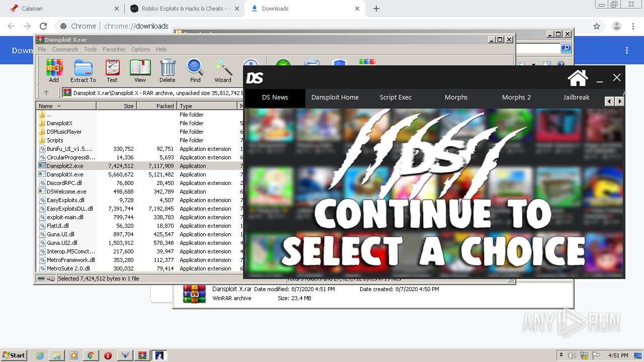Open the media player taskbar icon

(x=74, y=355)
